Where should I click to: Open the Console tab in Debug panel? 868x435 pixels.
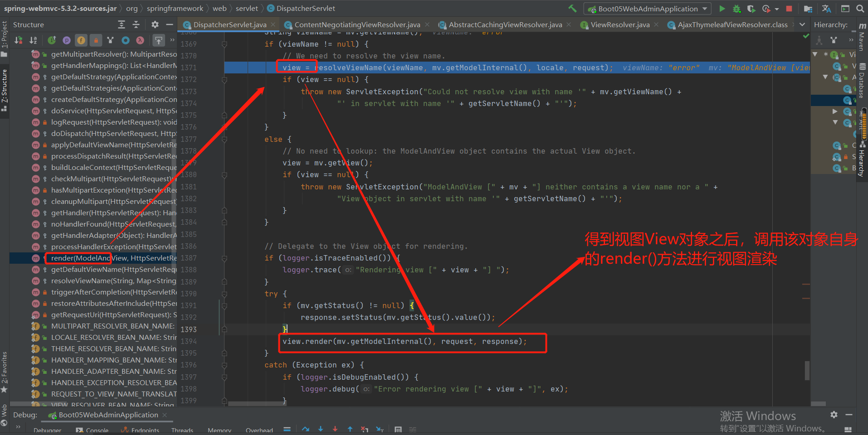[x=93, y=430]
